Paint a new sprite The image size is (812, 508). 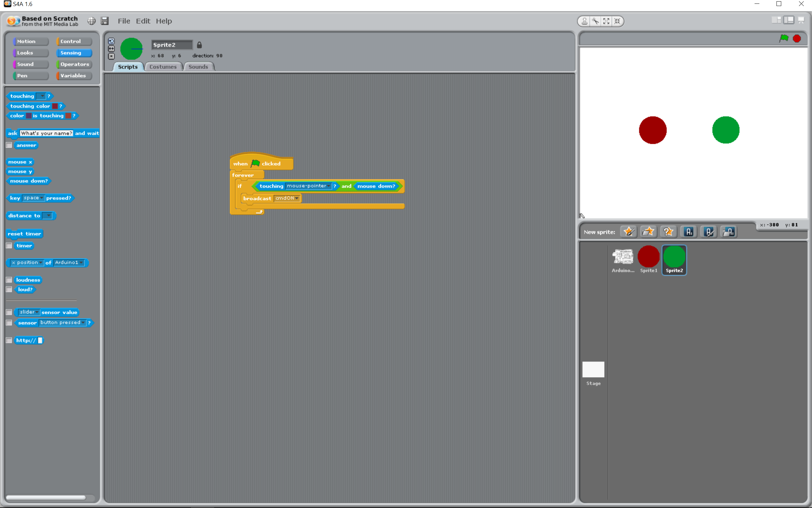click(x=628, y=232)
